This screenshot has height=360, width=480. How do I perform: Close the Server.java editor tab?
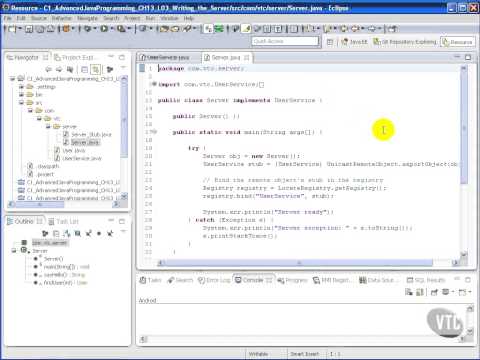coord(247,57)
